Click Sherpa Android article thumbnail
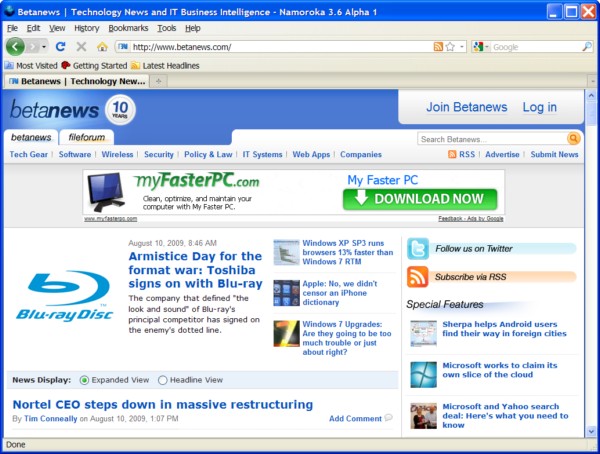Viewport: 600px width, 454px height. [423, 333]
